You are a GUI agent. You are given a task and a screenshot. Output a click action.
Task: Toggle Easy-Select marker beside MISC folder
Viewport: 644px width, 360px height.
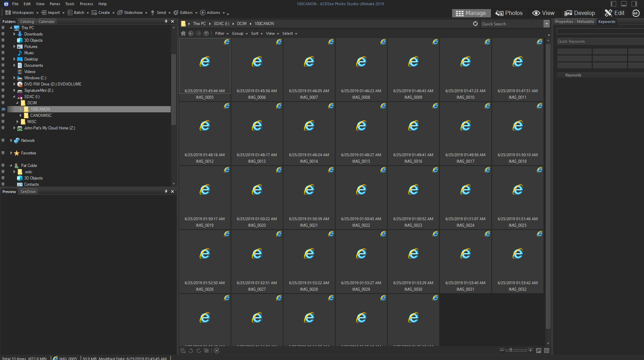point(3,122)
